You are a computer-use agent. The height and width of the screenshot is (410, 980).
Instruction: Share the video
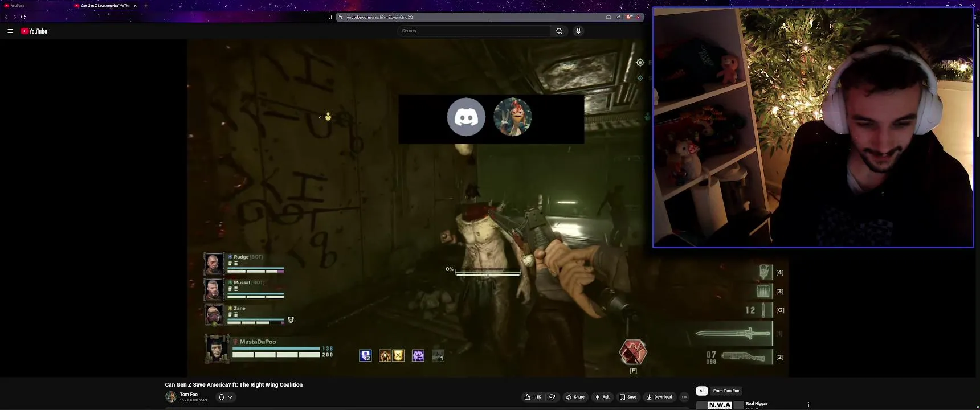point(575,397)
